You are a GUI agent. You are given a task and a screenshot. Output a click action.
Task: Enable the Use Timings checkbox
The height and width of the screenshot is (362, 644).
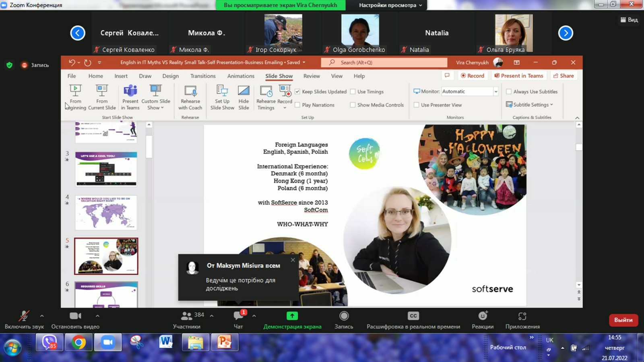click(353, 92)
